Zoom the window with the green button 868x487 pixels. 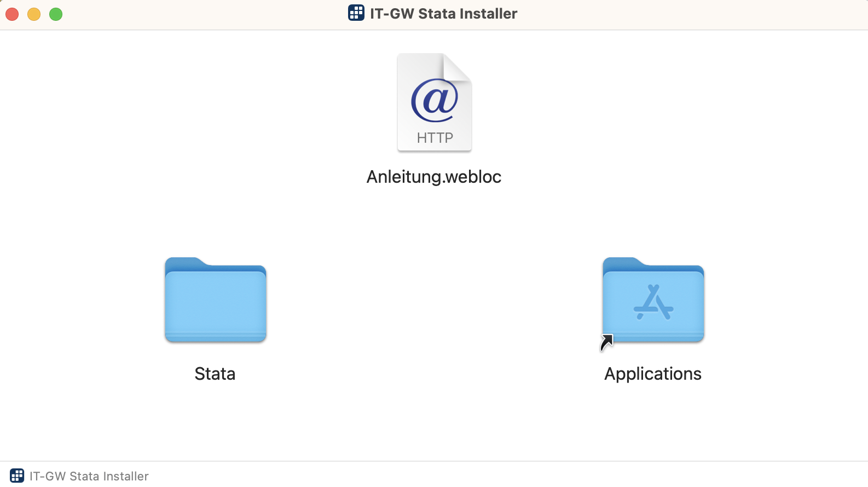click(56, 14)
